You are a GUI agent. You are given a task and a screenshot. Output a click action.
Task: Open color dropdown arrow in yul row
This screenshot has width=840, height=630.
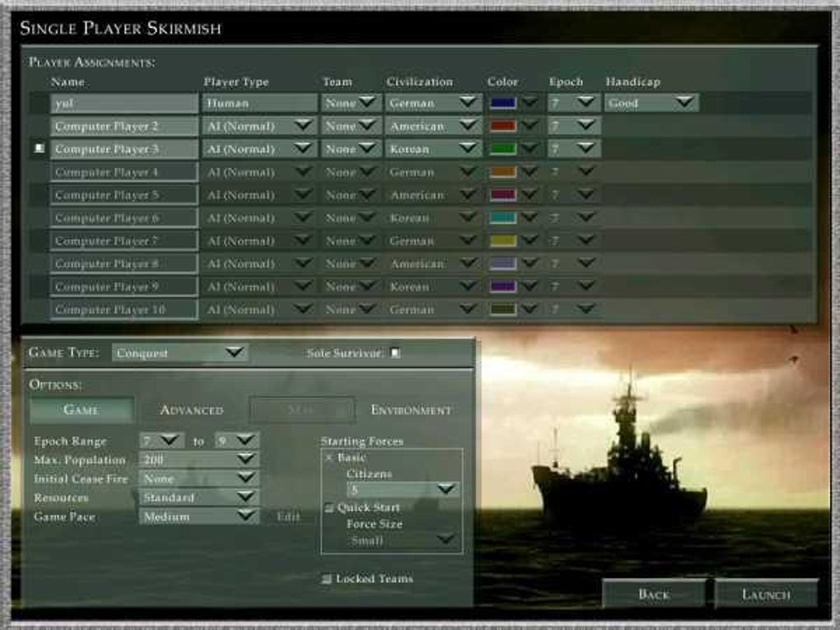(530, 102)
